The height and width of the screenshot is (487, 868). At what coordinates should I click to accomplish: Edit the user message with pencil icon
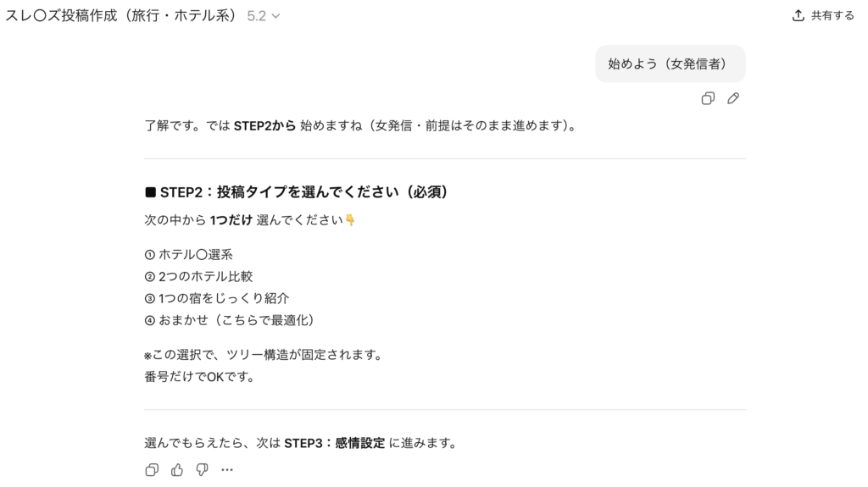[733, 98]
